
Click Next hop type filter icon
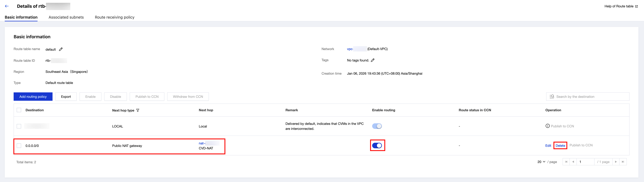[x=138, y=110]
